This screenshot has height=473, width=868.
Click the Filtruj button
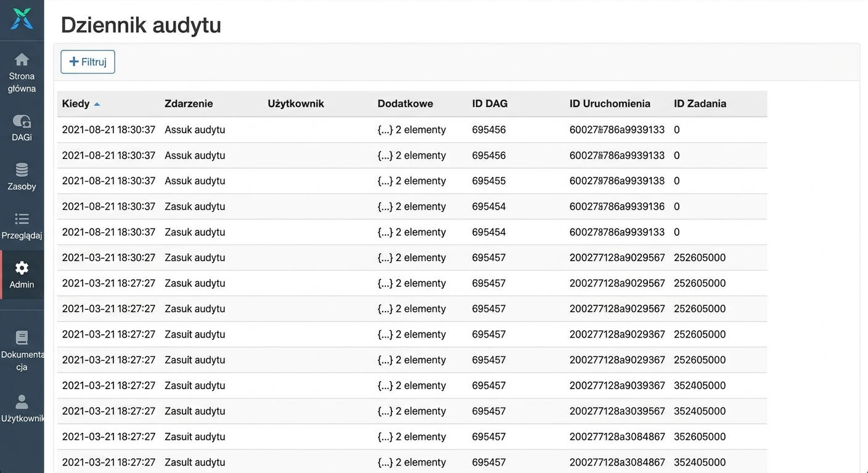[88, 62]
